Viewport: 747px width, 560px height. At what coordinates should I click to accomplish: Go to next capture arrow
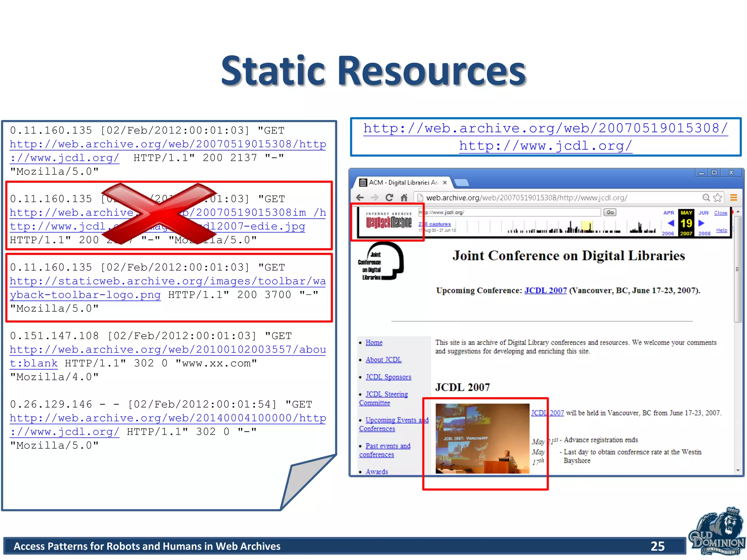(701, 223)
